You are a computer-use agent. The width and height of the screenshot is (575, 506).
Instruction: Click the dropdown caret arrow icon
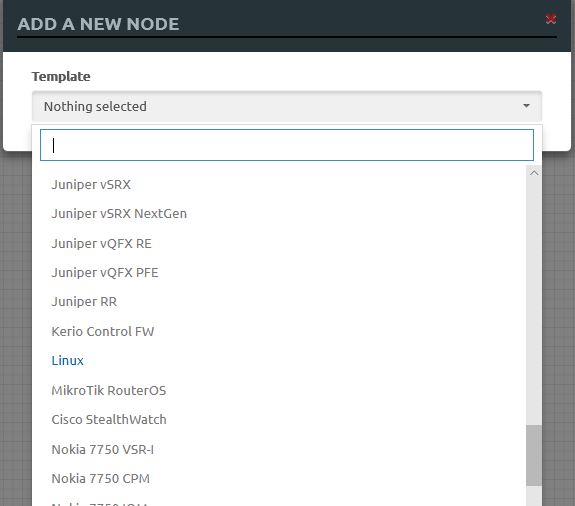tap(526, 106)
